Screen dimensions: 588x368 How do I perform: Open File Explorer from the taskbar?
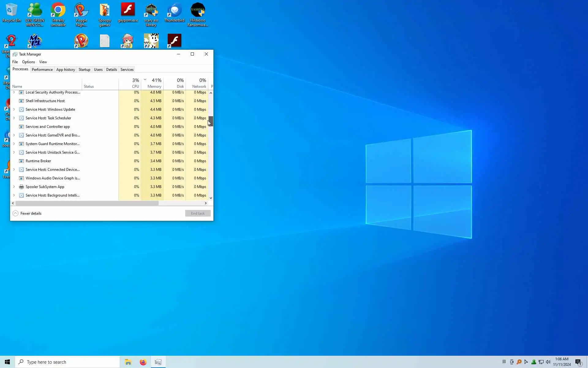click(128, 362)
